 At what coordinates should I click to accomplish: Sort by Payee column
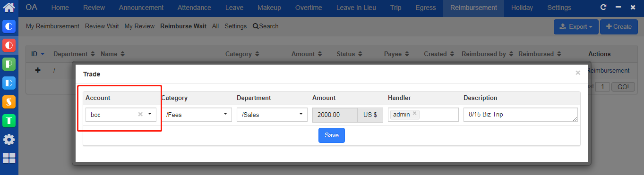[396, 54]
